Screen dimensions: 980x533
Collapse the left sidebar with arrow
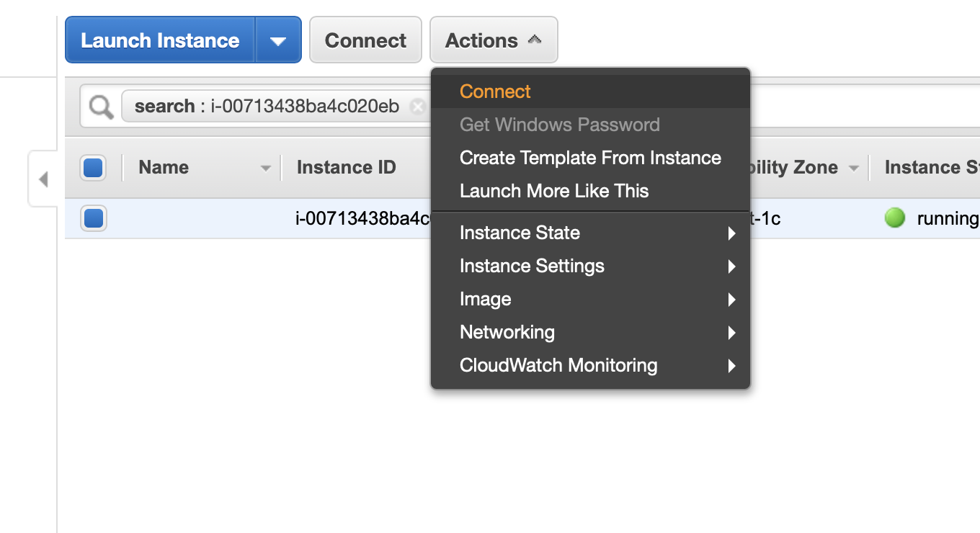coord(43,179)
